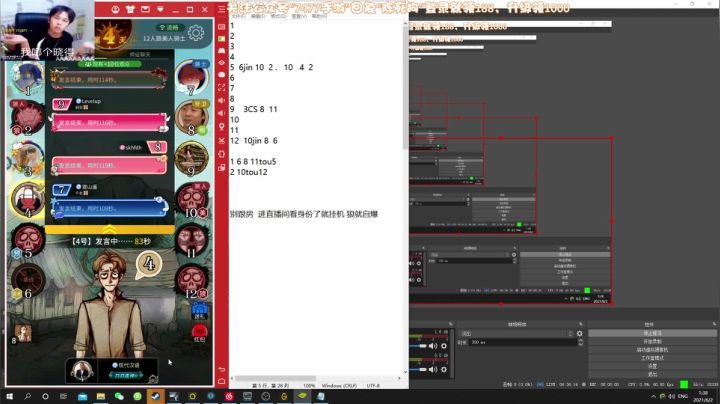
Task: Open OBS transition properties gear
Action: tap(579, 334)
